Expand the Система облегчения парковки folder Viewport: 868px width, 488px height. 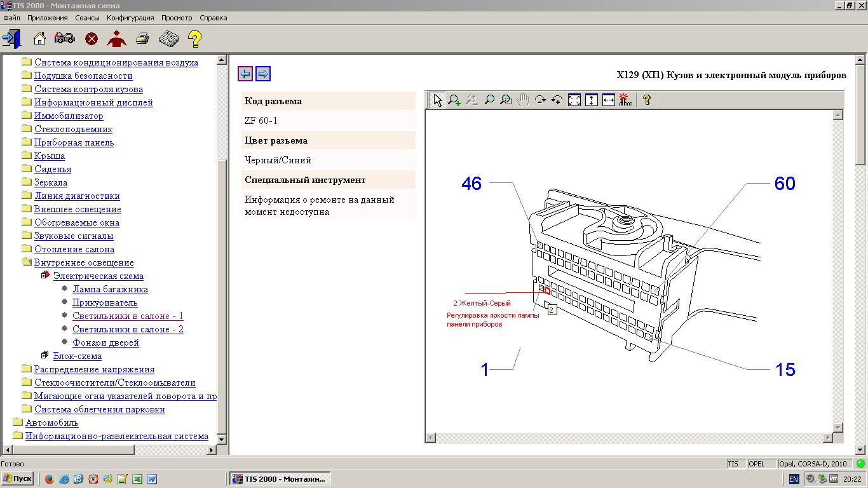click(x=26, y=409)
